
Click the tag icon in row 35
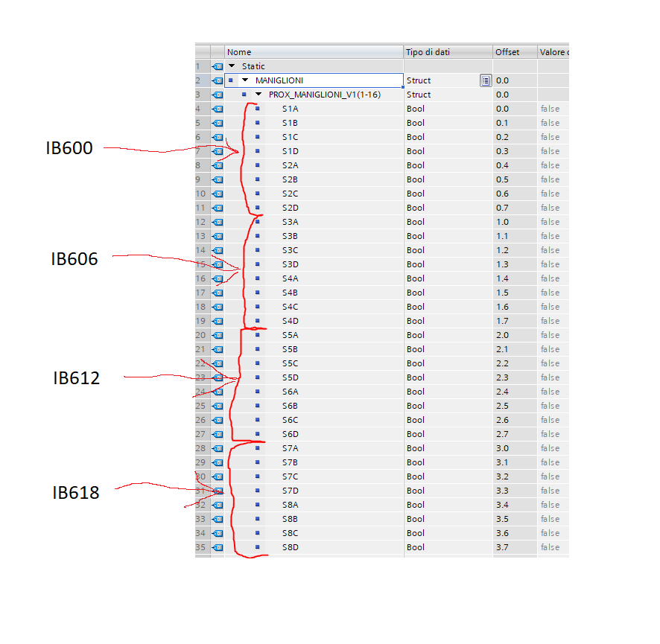[218, 547]
